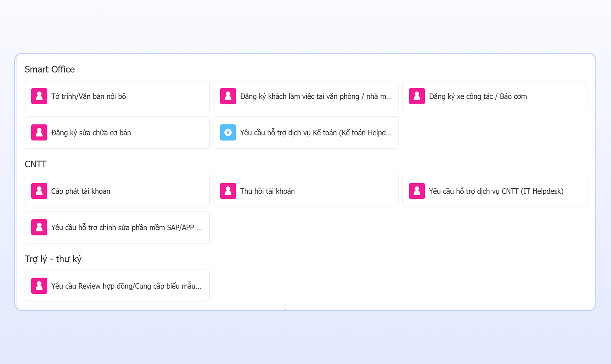Click icon beside Đăng ký xe công tác
The height and width of the screenshot is (364, 611).
point(417,96)
